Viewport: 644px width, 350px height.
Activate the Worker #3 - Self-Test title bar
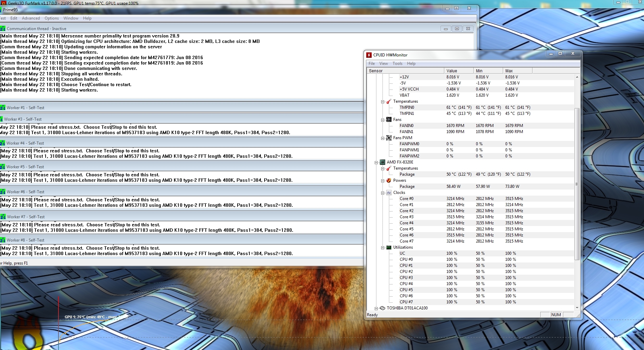[x=182, y=119]
